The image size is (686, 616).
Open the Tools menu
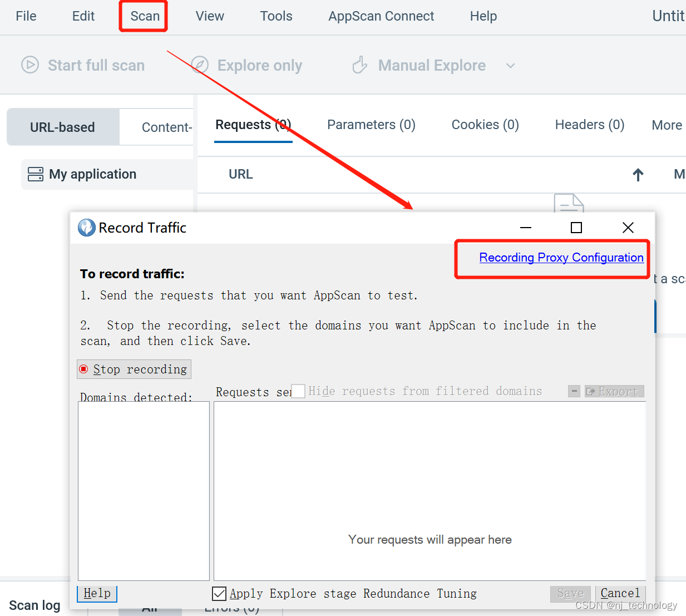click(x=276, y=16)
